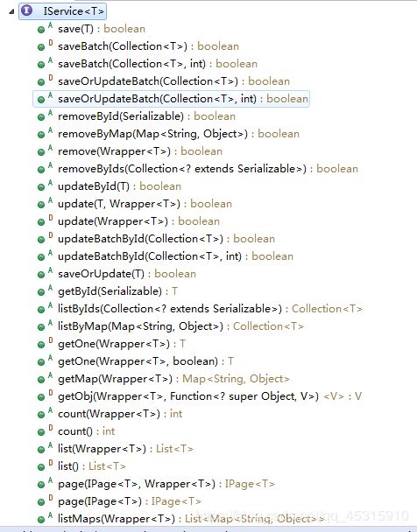
Task: Select saveOrUpdateBatch(Collection<T>) : boolean
Action: pos(173,81)
